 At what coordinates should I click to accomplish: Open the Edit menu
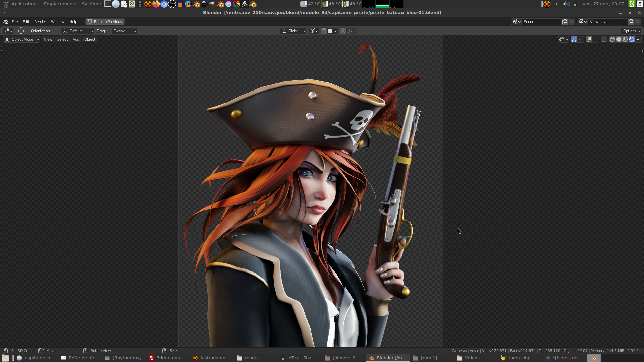coord(26,22)
